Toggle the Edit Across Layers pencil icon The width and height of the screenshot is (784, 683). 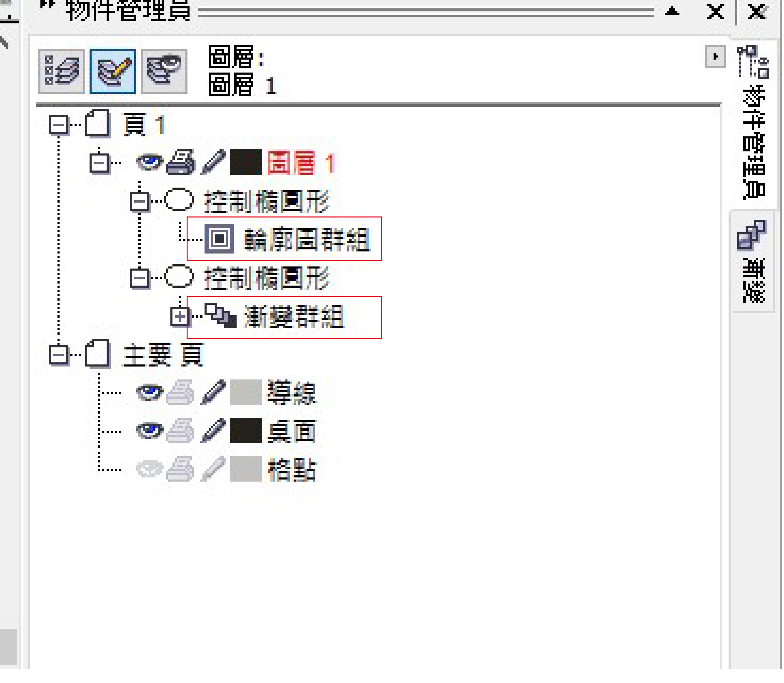click(x=113, y=71)
